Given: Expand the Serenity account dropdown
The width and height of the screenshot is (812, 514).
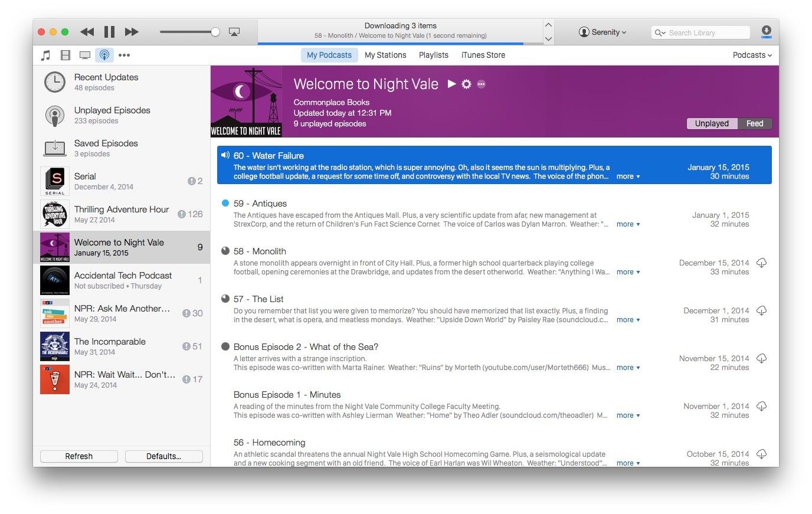Looking at the screenshot, I should pos(603,32).
